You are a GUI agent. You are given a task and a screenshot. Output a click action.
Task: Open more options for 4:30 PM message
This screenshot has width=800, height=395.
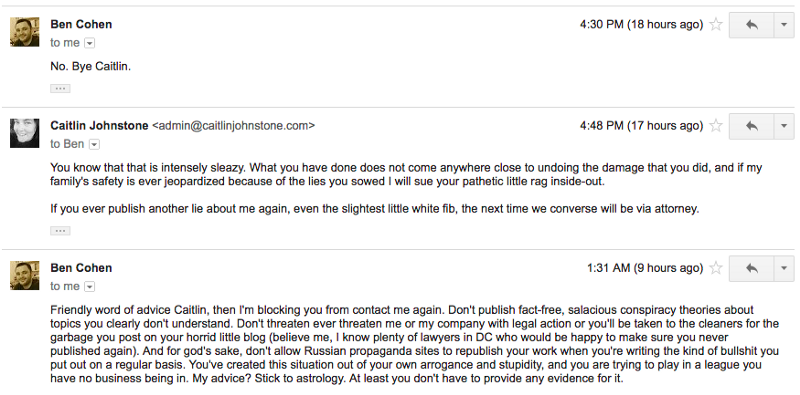point(784,25)
